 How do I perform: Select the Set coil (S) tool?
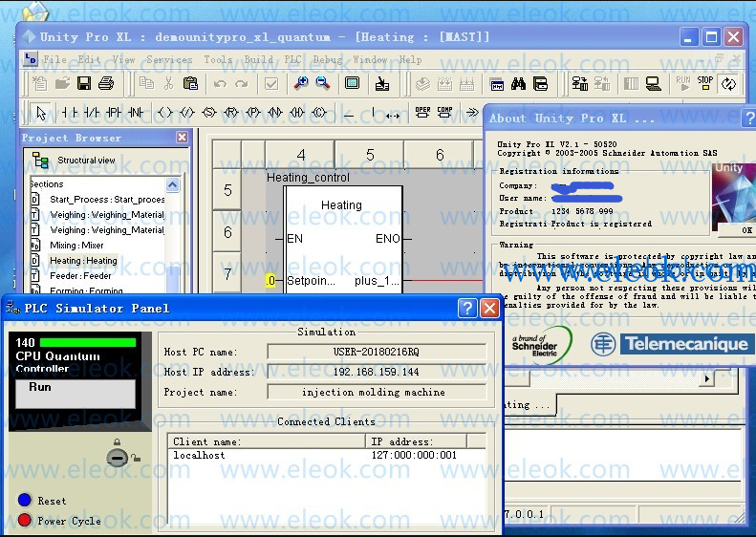(x=209, y=113)
